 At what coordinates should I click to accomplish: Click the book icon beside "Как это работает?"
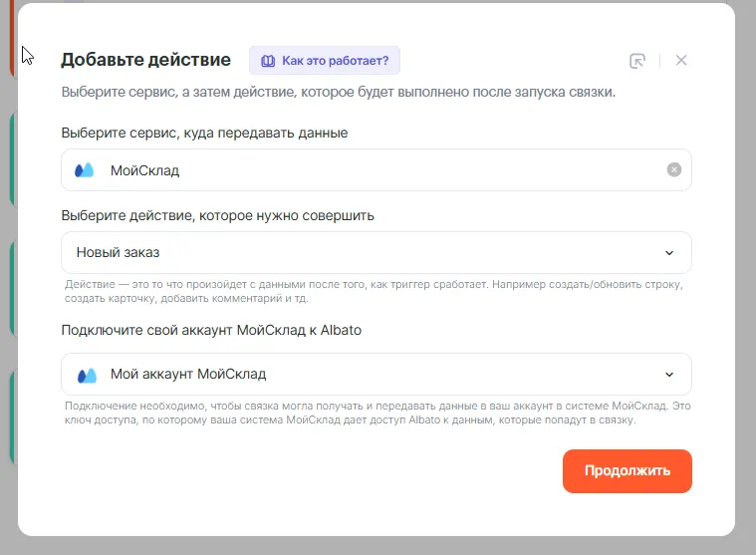click(x=267, y=61)
